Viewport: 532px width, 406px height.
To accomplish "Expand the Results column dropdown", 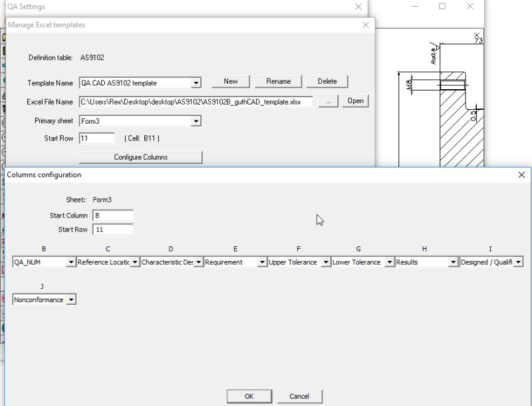I will point(453,262).
